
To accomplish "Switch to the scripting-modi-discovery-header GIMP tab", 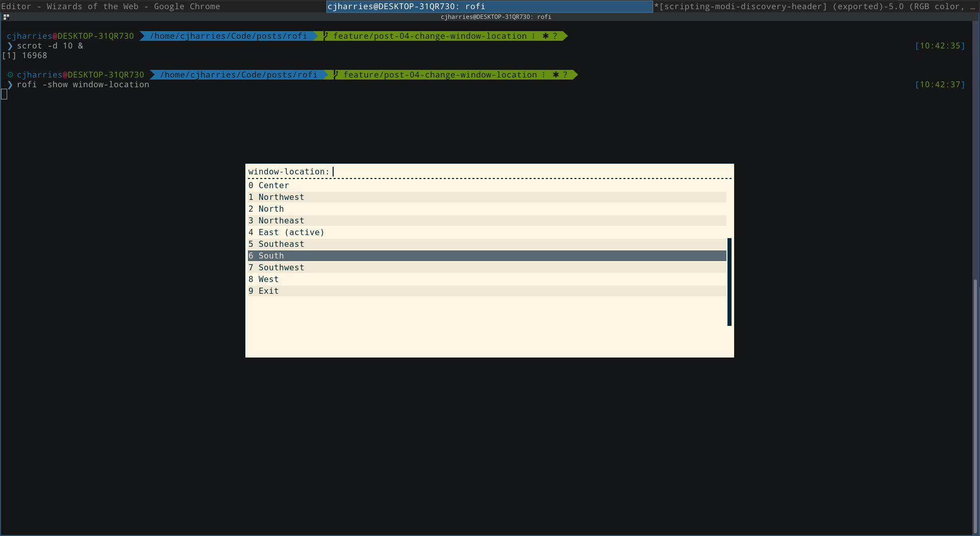I will pyautogui.click(x=816, y=6).
